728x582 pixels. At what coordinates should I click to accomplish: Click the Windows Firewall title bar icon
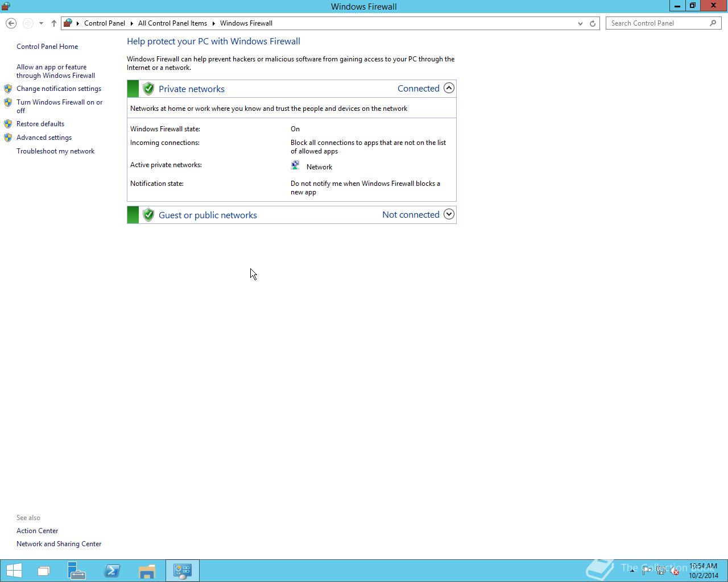[x=6, y=6]
